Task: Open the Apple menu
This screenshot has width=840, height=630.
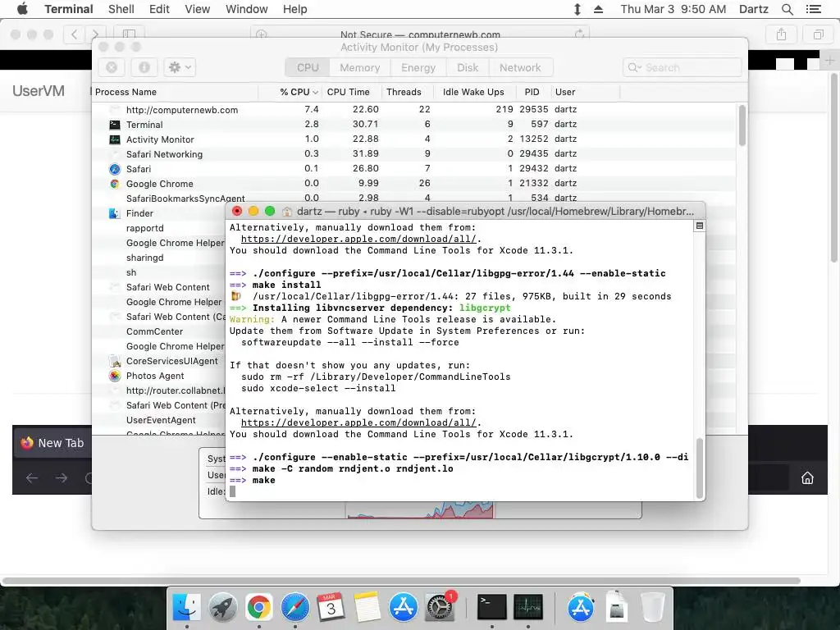Action: (x=22, y=9)
